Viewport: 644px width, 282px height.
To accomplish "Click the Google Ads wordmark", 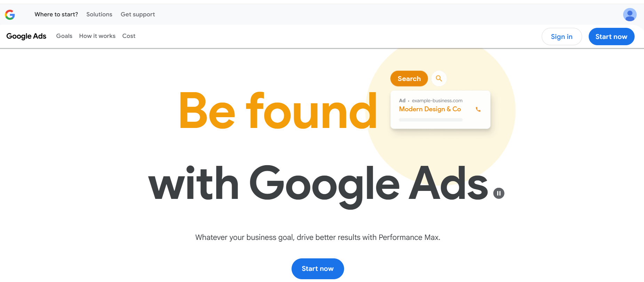I will coord(26,36).
